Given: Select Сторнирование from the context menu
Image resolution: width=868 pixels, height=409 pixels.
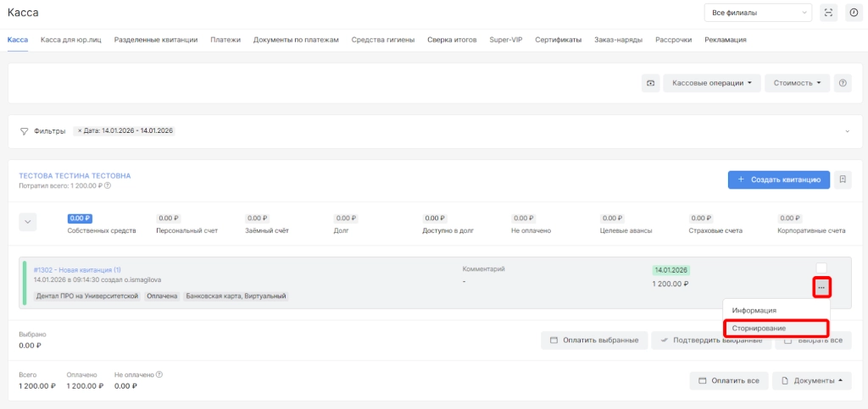Looking at the screenshot, I should coord(775,328).
